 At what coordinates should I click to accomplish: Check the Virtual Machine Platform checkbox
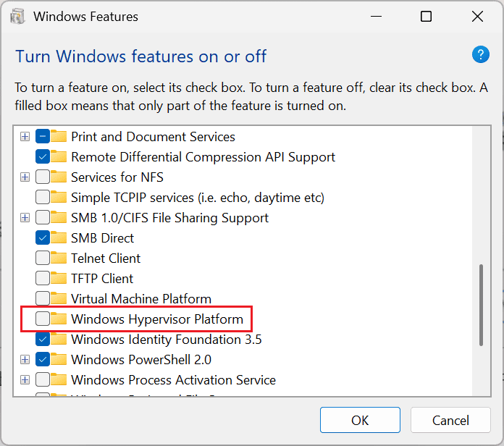(43, 298)
